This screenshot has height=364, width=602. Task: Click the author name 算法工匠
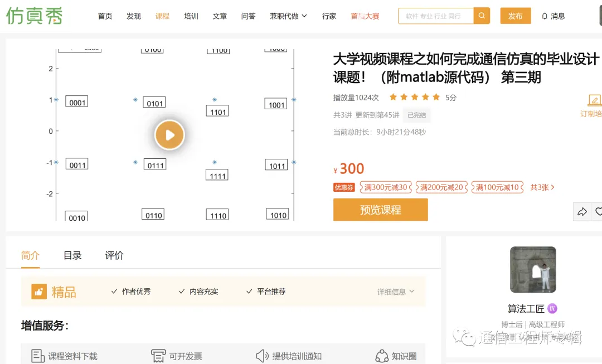tap(526, 309)
